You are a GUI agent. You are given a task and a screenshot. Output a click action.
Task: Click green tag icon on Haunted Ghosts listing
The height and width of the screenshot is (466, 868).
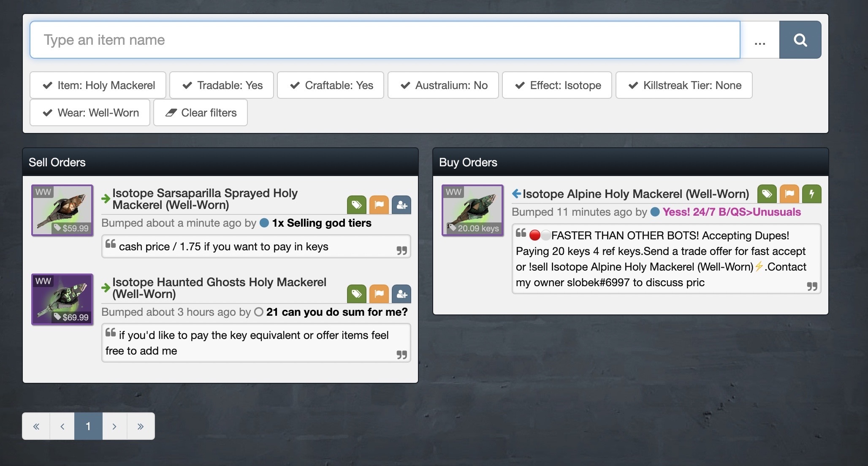point(357,294)
